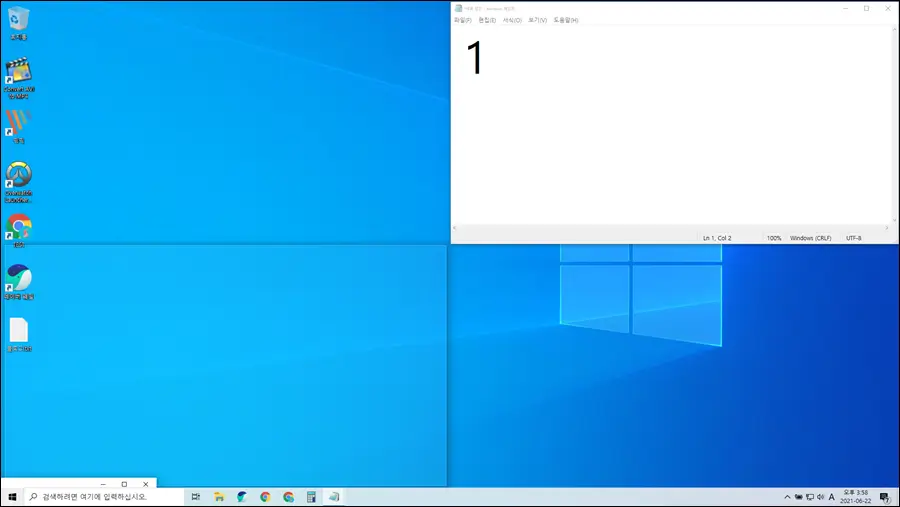Click Notepad horizontal scrollbar left arrow

(x=455, y=228)
